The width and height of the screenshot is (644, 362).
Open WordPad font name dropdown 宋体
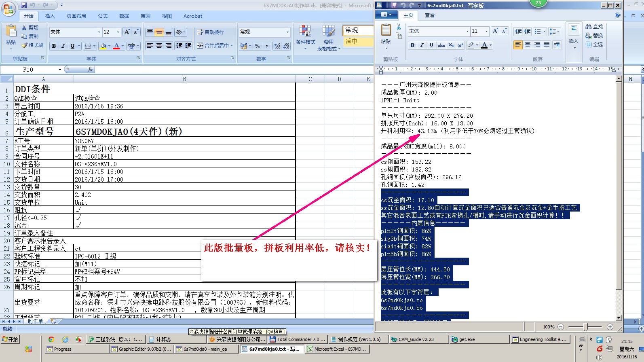[x=467, y=31]
